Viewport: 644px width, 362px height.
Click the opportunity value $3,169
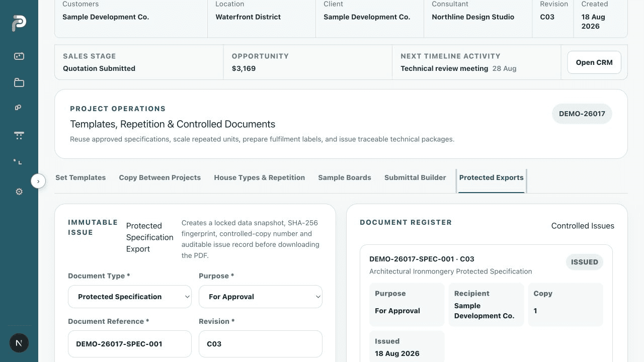pyautogui.click(x=244, y=68)
